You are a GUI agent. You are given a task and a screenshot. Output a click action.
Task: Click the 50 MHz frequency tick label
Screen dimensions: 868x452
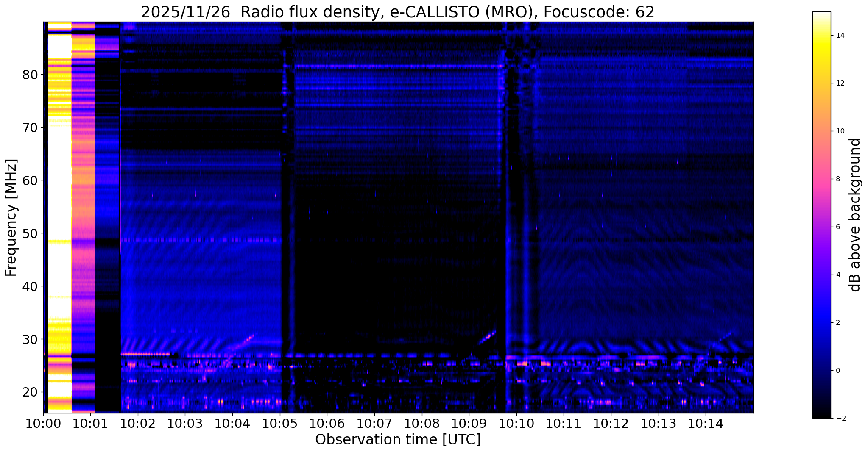(30, 233)
